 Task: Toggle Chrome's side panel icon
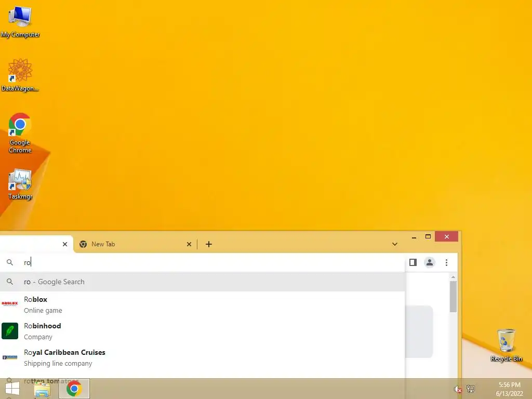[x=413, y=262]
